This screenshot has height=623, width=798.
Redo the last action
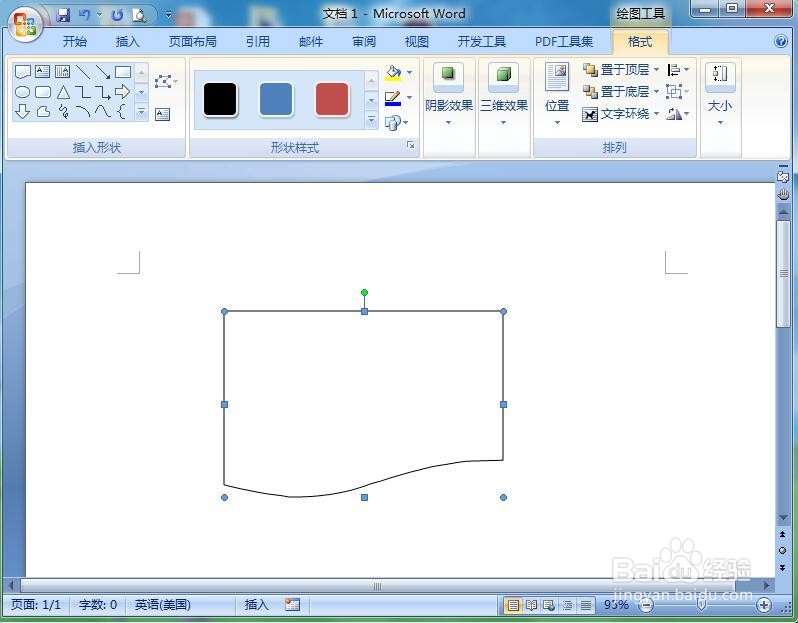click(x=117, y=15)
